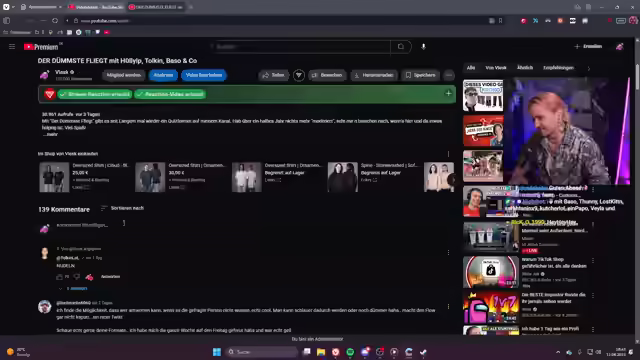Image resolution: width=640 pixels, height=360 pixels.
Task: Open the TikTok Shop recommended video thumbnail
Action: pos(491,272)
